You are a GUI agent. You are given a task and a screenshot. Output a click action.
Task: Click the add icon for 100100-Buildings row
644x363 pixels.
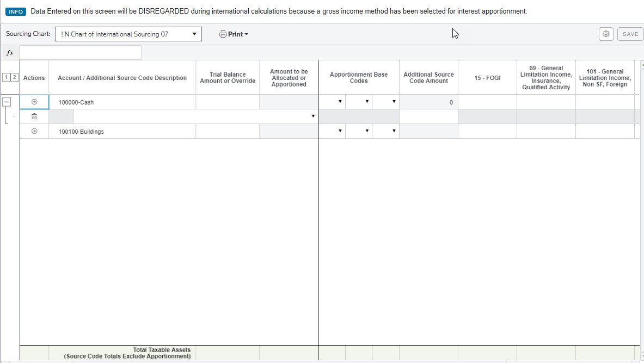tap(34, 131)
